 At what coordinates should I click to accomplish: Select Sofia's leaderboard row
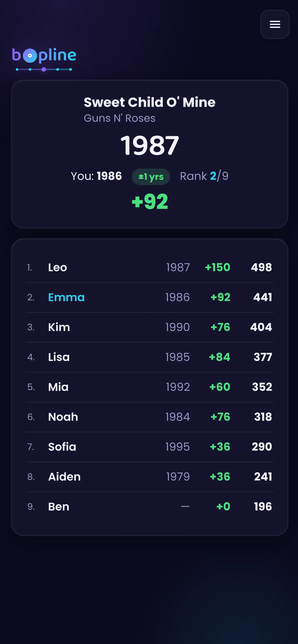[x=150, y=447]
